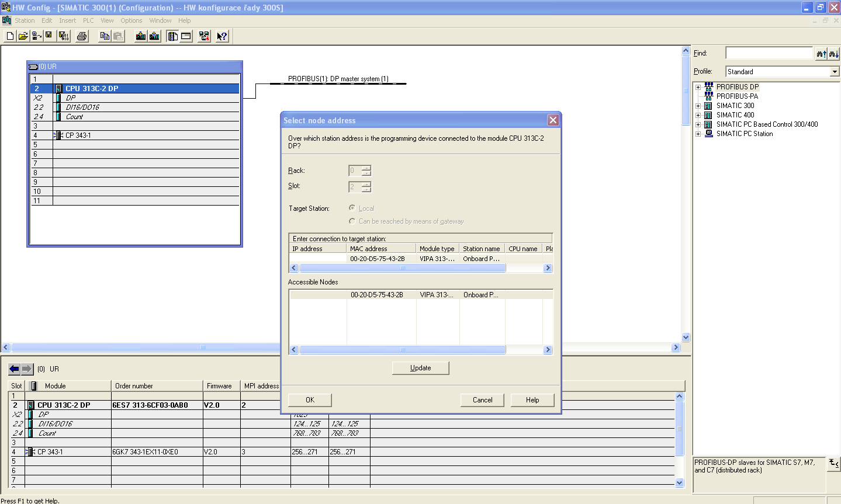Select CPU 313C-2 DP in the rack
The image size is (841, 504).
click(x=135, y=89)
